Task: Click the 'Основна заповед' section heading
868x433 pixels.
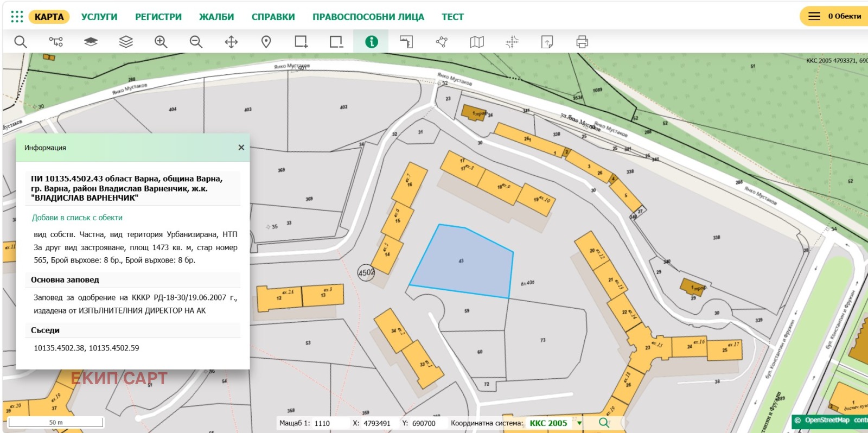Action: (x=65, y=280)
